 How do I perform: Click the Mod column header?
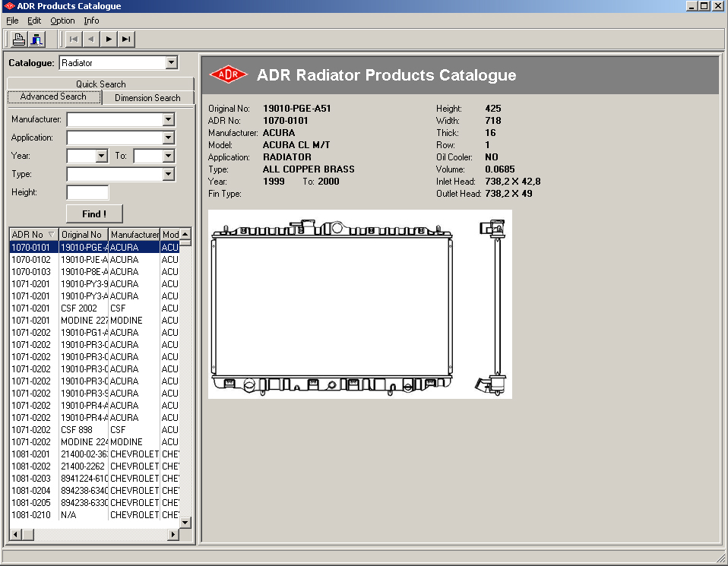click(x=170, y=235)
